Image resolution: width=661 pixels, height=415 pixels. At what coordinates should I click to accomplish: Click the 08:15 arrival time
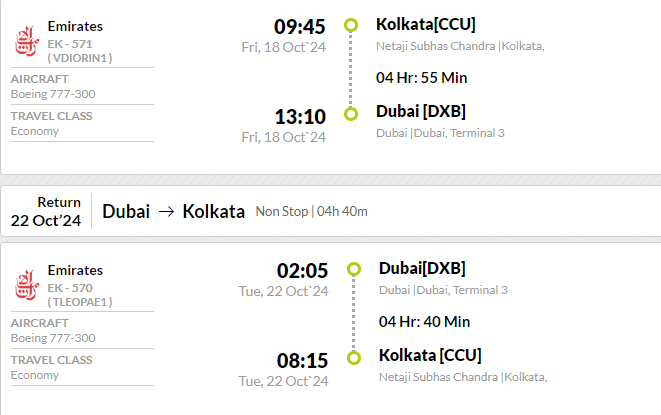coord(302,361)
